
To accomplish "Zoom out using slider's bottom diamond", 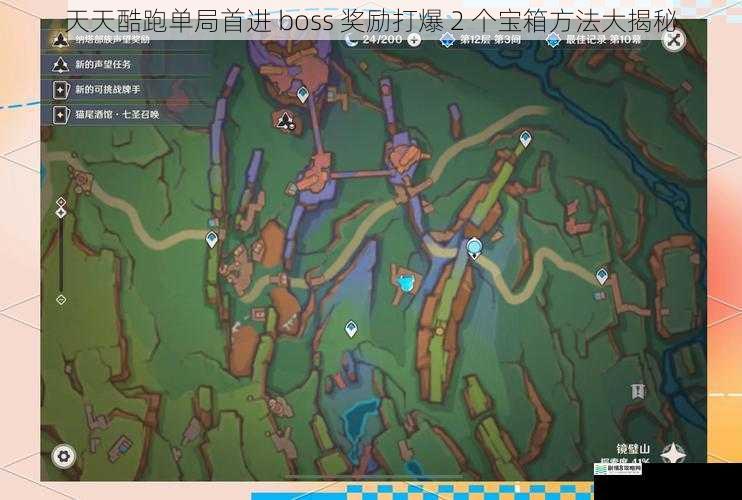I will tap(61, 299).
